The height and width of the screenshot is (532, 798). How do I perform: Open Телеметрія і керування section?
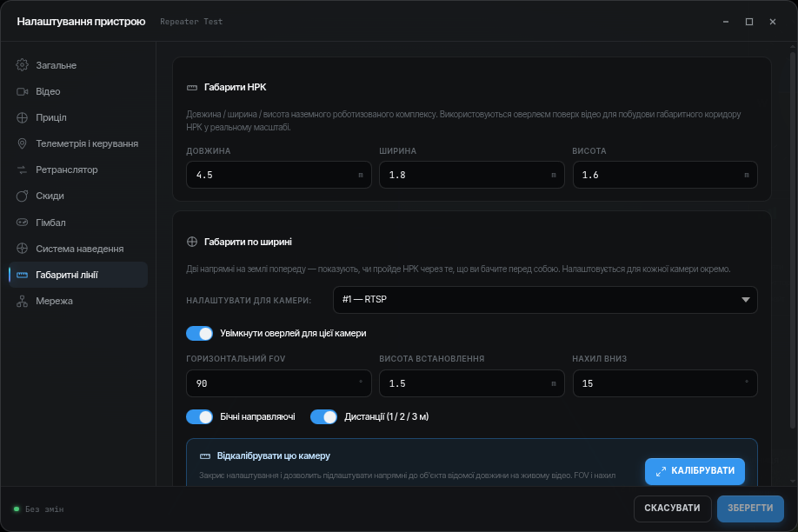click(78, 143)
